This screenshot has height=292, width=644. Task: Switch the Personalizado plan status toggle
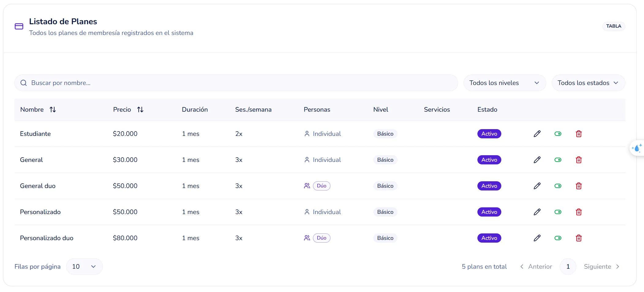(558, 212)
